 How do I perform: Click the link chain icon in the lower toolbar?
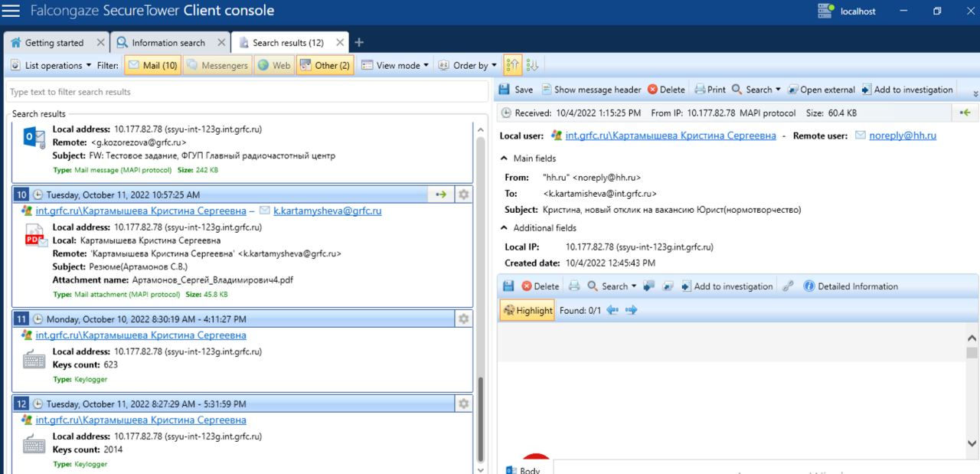(x=788, y=286)
